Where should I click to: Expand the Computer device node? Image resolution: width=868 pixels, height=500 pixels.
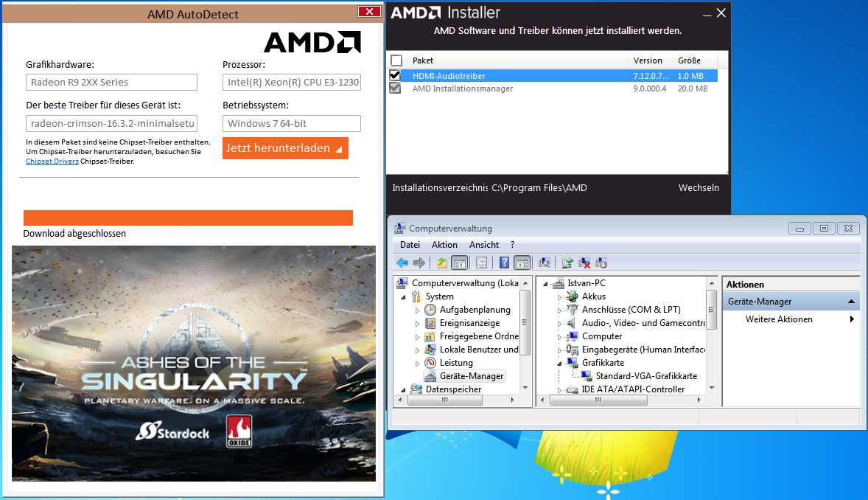(559, 337)
